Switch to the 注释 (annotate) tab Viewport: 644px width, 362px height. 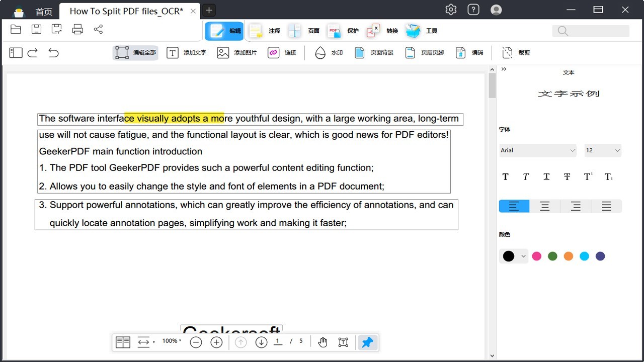[265, 31]
